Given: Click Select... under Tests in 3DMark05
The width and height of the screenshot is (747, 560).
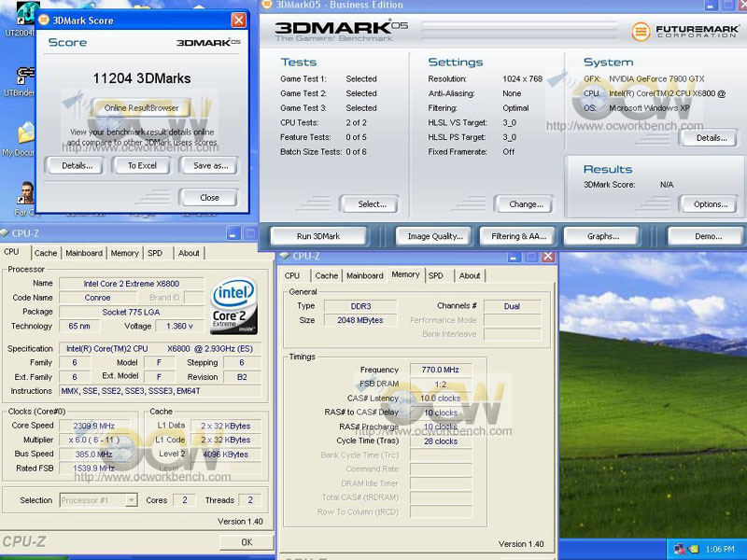Looking at the screenshot, I should [x=372, y=204].
